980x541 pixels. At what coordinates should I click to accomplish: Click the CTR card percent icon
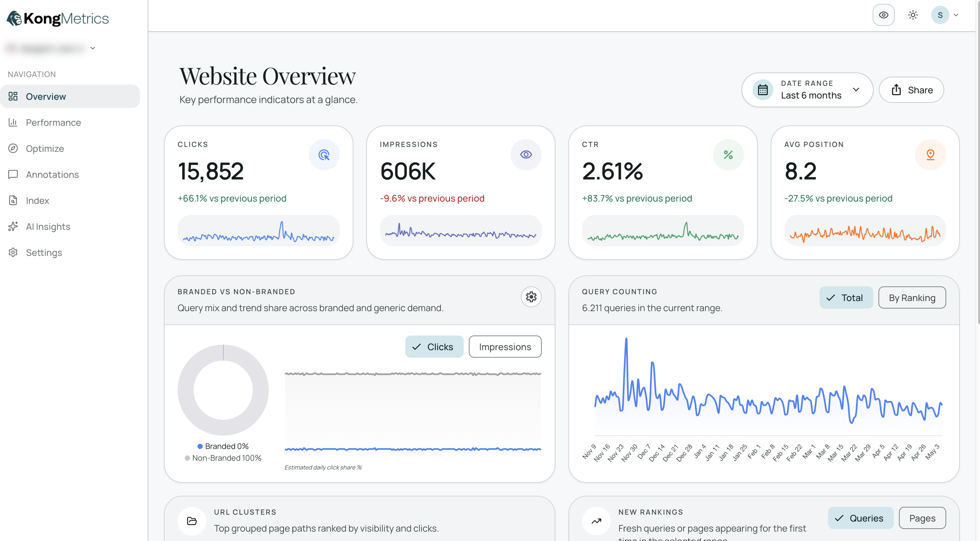pyautogui.click(x=728, y=155)
